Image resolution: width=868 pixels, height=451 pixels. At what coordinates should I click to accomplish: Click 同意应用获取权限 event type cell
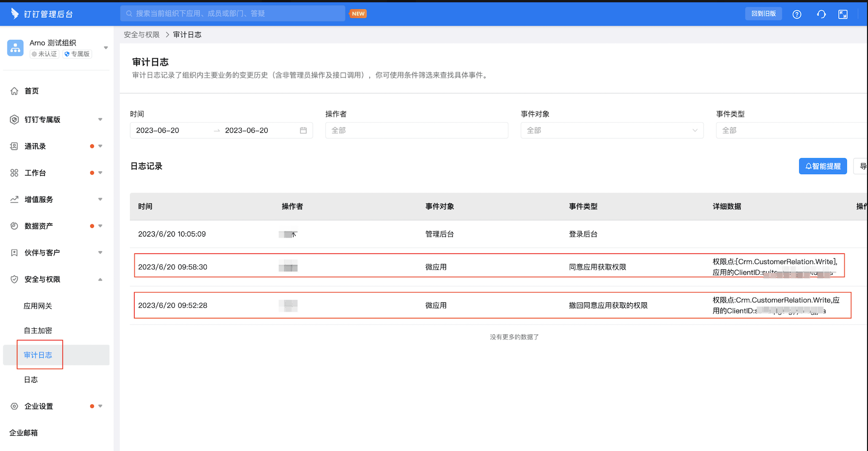(x=597, y=267)
